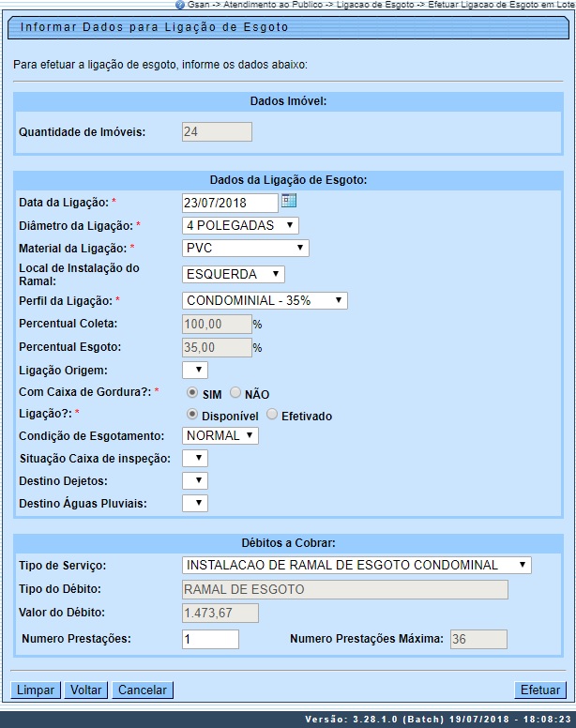
Task: Choose the Disponível ligação option
Action: tap(192, 415)
